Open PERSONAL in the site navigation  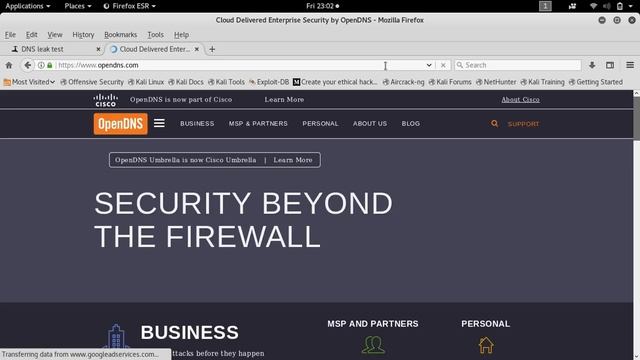click(x=320, y=123)
